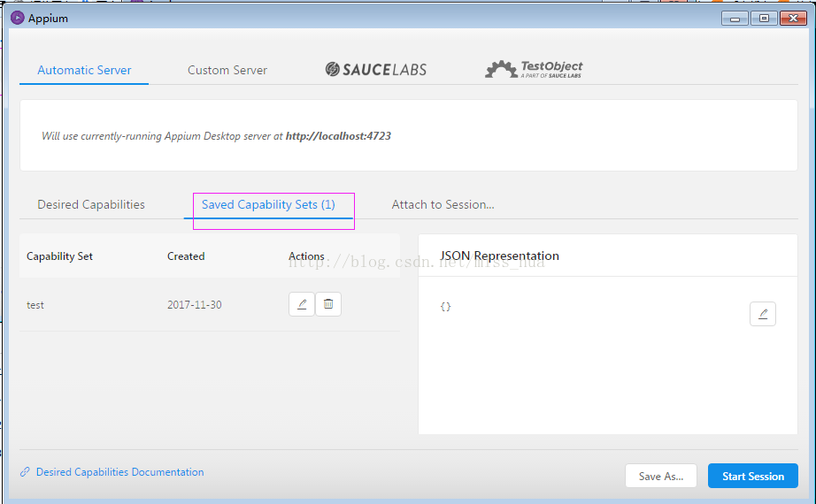Select the Sauce Labs server tab

[x=376, y=69]
